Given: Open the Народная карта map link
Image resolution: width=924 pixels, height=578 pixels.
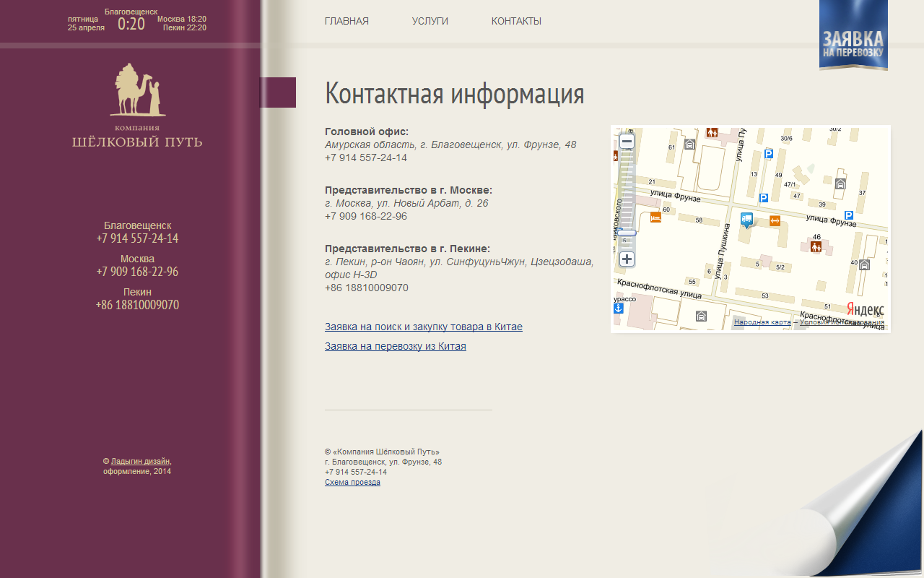Looking at the screenshot, I should point(762,322).
